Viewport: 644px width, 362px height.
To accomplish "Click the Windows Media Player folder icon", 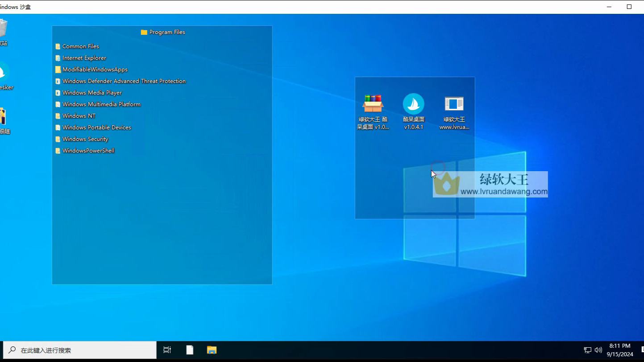I will pos(58,93).
